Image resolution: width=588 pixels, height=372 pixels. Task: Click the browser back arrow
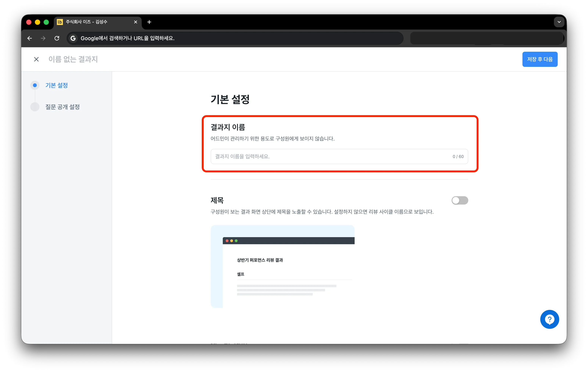(x=30, y=38)
